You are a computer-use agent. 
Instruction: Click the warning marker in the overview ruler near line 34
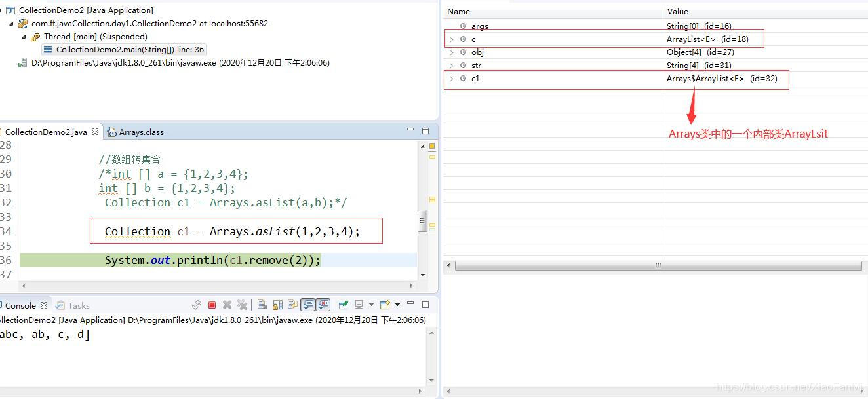[x=432, y=226]
